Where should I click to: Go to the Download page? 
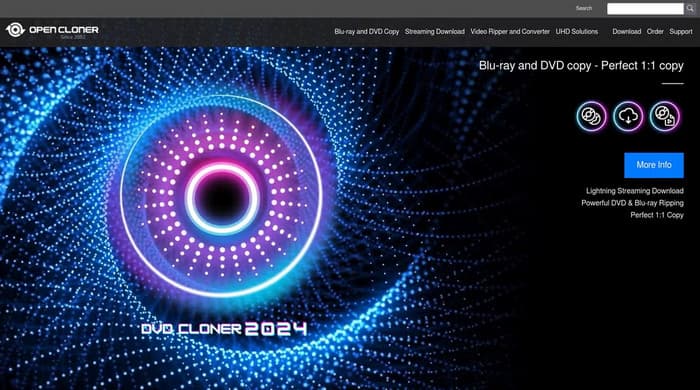point(626,32)
